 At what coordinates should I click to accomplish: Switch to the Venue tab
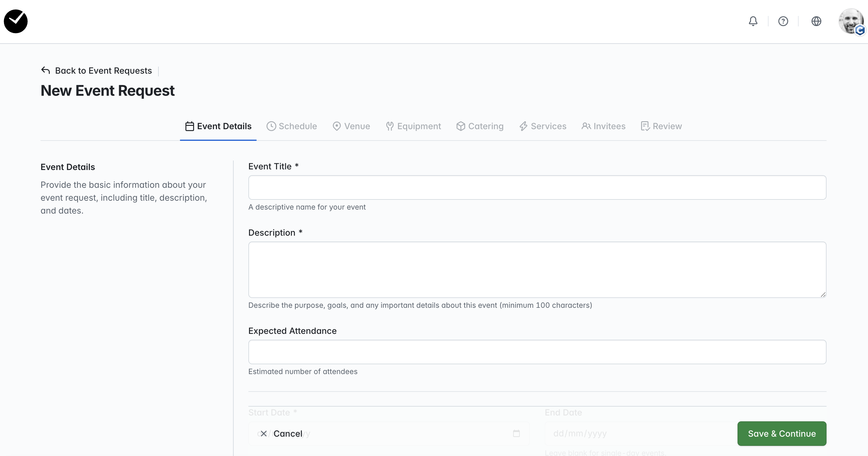point(351,126)
